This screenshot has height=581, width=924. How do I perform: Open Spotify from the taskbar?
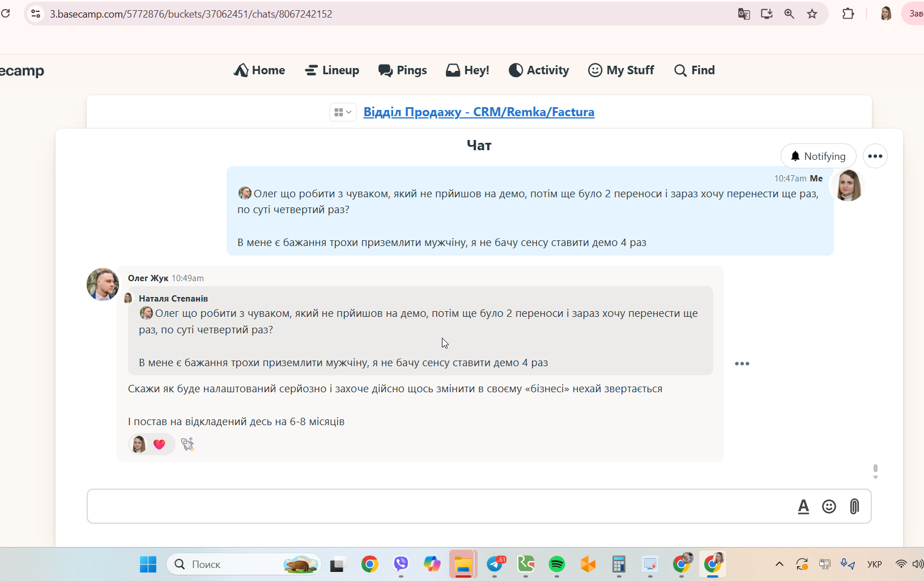tap(557, 564)
